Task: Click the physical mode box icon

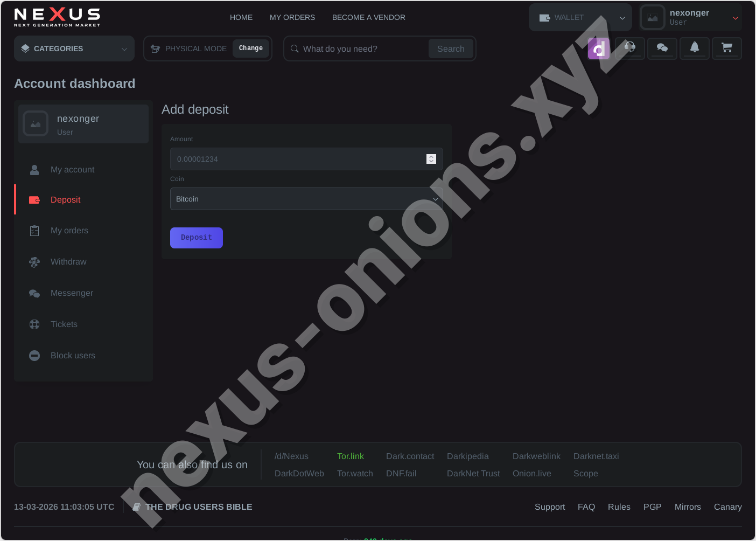Action: 156,48
